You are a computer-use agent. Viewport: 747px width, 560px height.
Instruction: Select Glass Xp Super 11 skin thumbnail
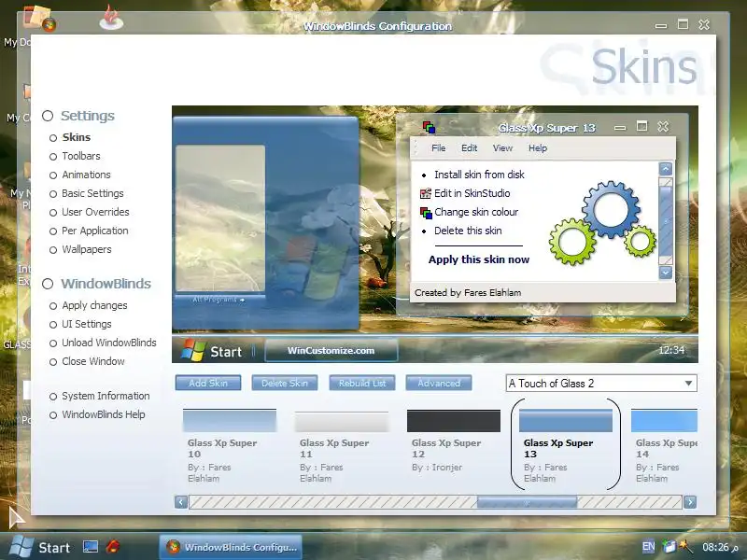(x=342, y=421)
